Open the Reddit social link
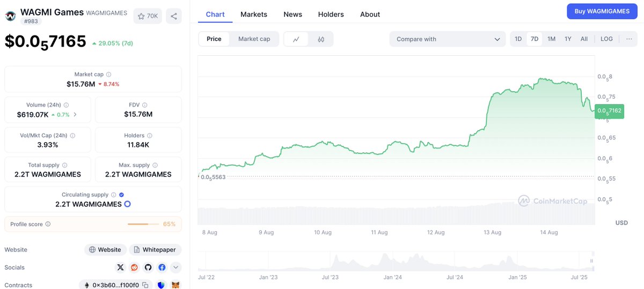 134,267
